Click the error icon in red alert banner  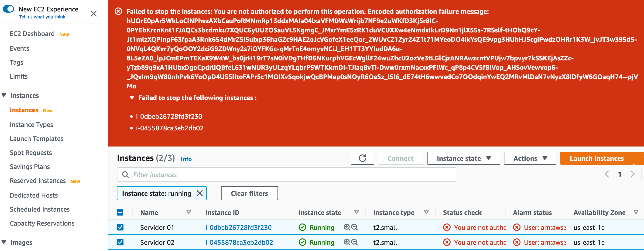tap(118, 11)
